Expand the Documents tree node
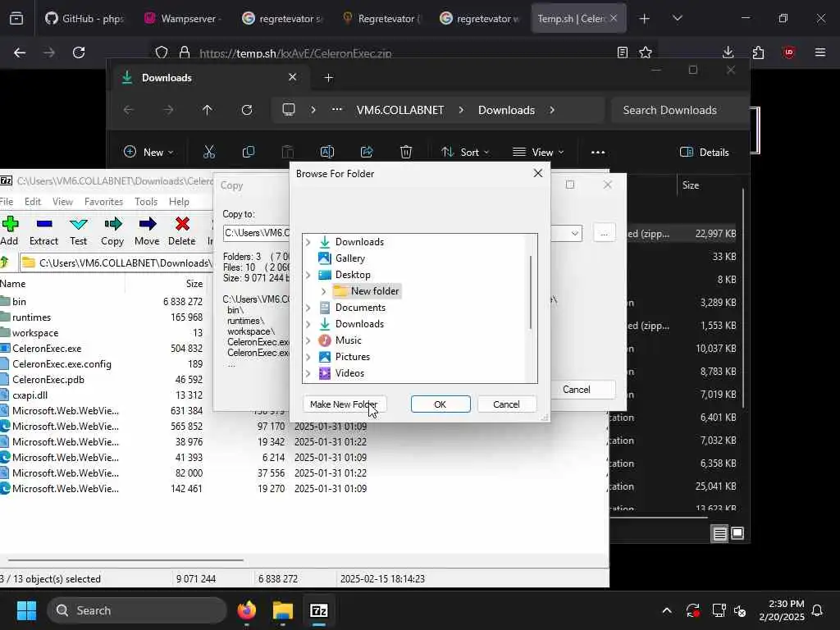 coord(308,308)
